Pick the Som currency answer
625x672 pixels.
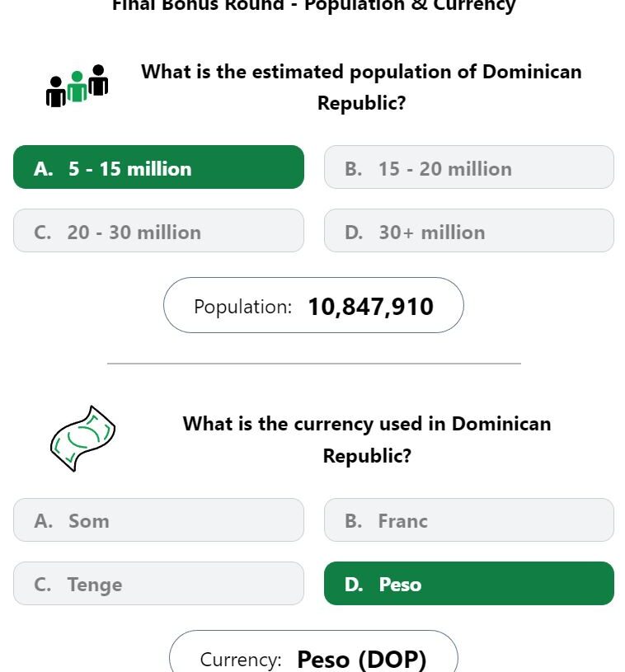158,519
